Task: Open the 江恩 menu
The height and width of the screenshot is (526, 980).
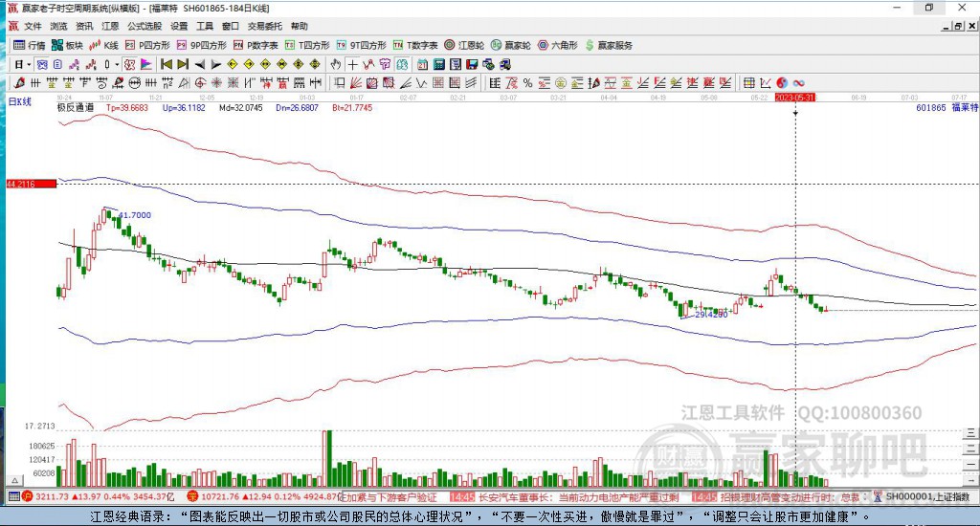Action: [110, 26]
